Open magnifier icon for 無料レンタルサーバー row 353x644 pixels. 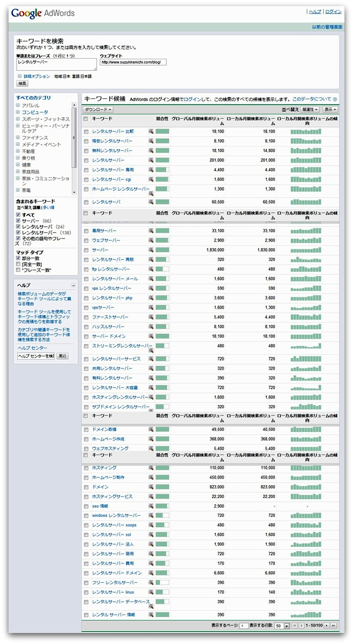tap(151, 150)
